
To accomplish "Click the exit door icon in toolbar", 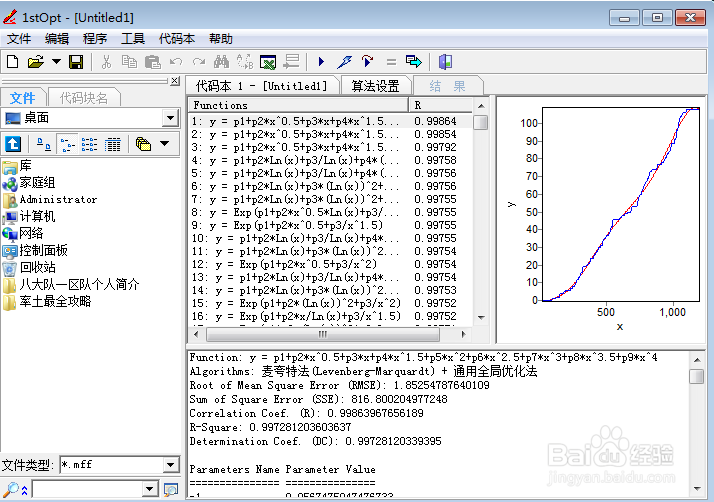I will pos(445,61).
